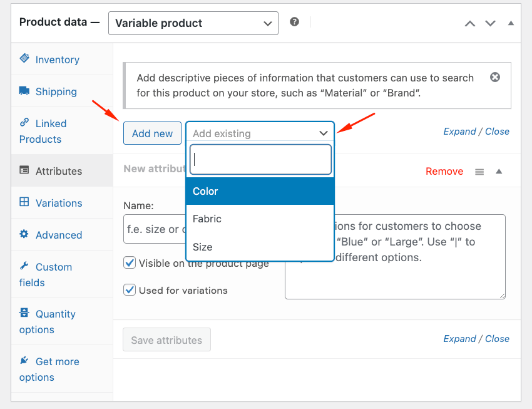Click the New attribute header title
The image size is (532, 409).
pos(155,168)
